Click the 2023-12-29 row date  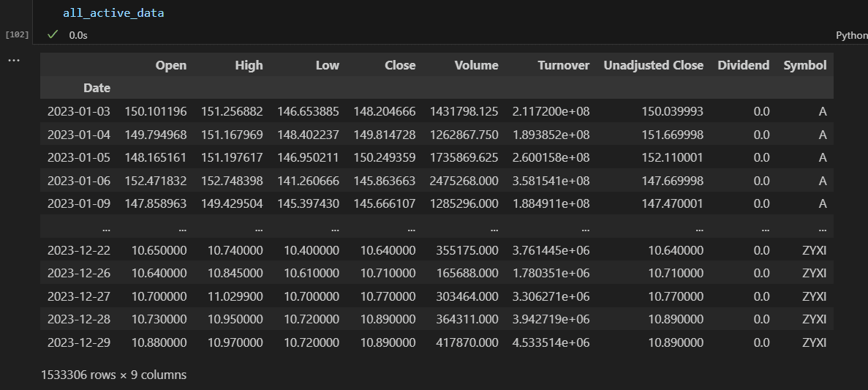tap(78, 342)
